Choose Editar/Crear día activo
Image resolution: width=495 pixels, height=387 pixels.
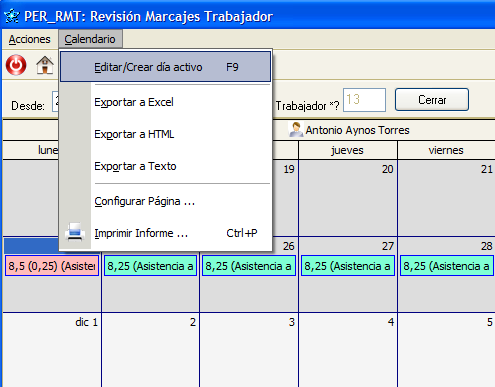click(x=165, y=67)
